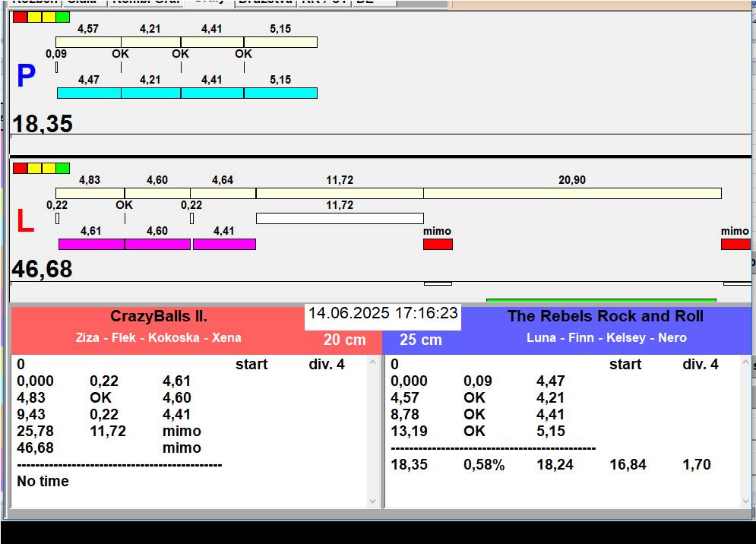Viewport: 756px width, 544px height.
Task: Click the CrazyBalls II. team header
Action: pyautogui.click(x=159, y=317)
